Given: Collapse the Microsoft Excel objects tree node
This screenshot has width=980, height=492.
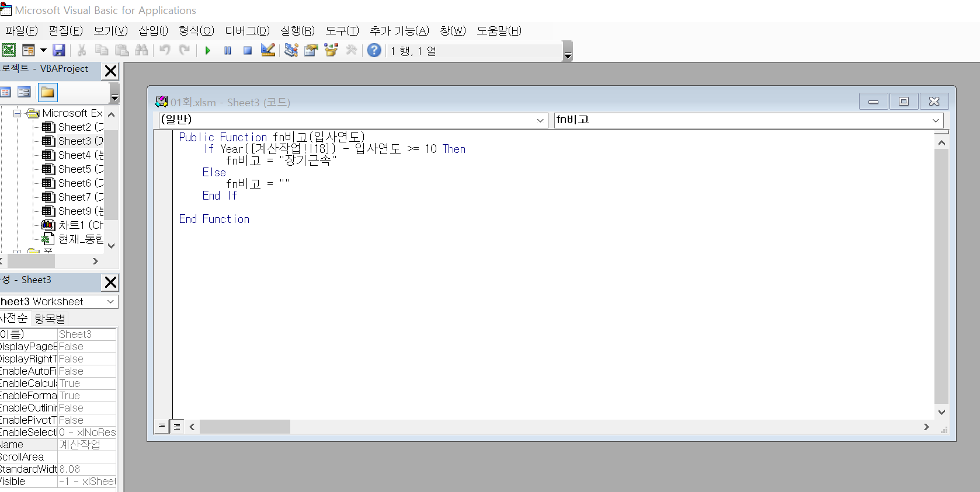Looking at the screenshot, I should (18, 113).
